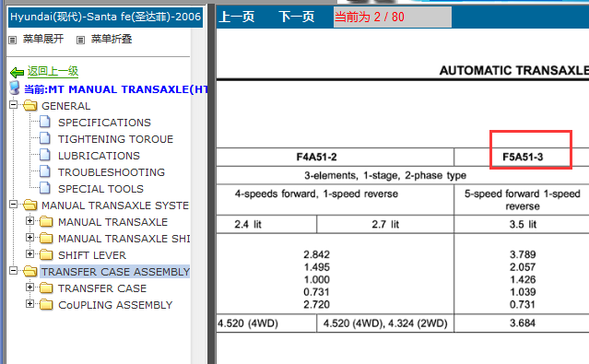Click the GENERAL folder icon
The width and height of the screenshot is (589, 364).
[x=30, y=106]
